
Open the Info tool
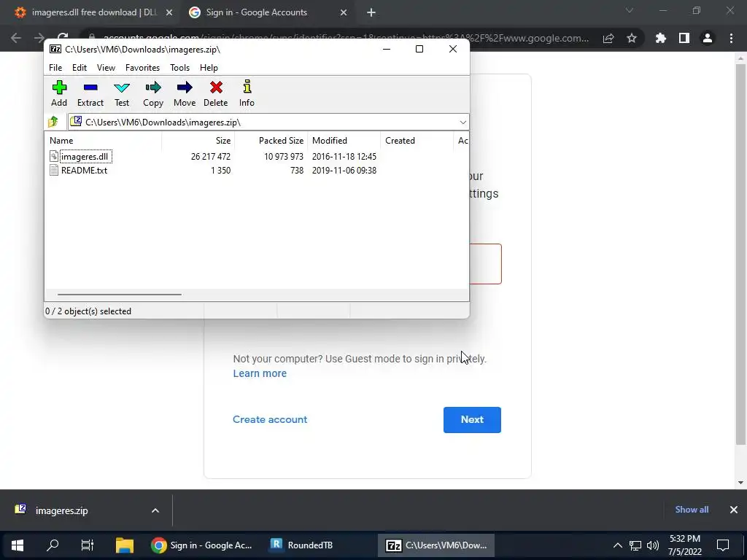[x=247, y=93]
